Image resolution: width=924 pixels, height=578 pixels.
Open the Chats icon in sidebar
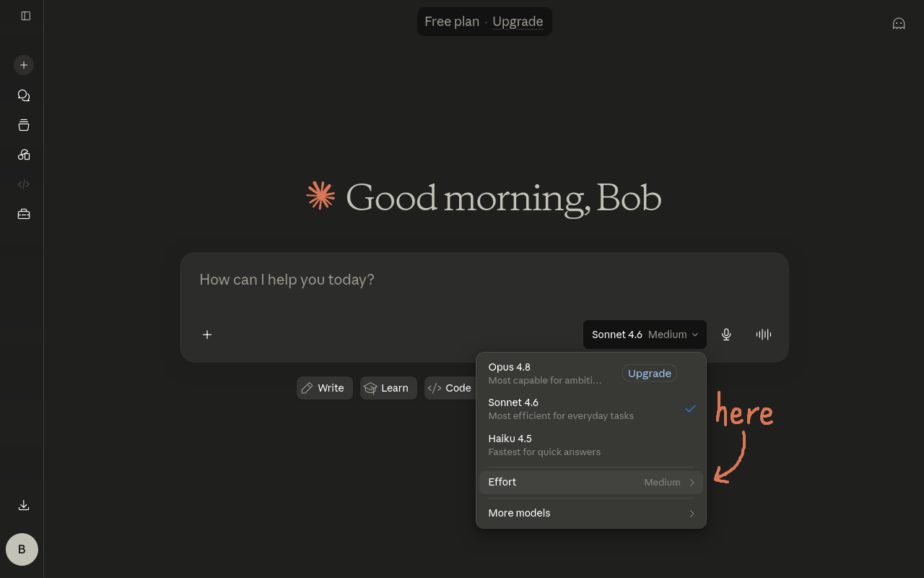(24, 95)
